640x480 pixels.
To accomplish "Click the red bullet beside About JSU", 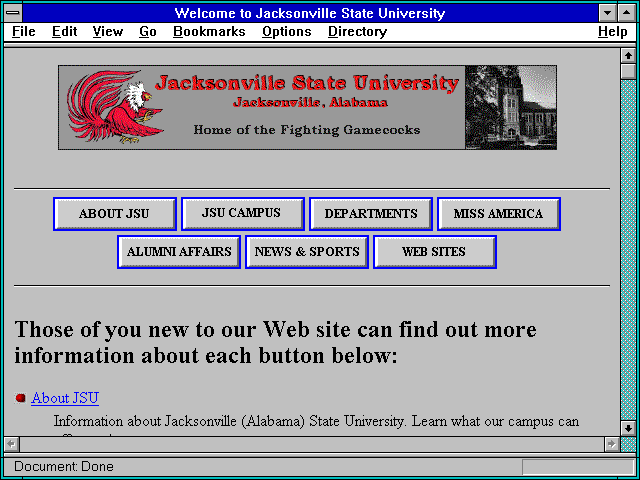I will coord(20,398).
